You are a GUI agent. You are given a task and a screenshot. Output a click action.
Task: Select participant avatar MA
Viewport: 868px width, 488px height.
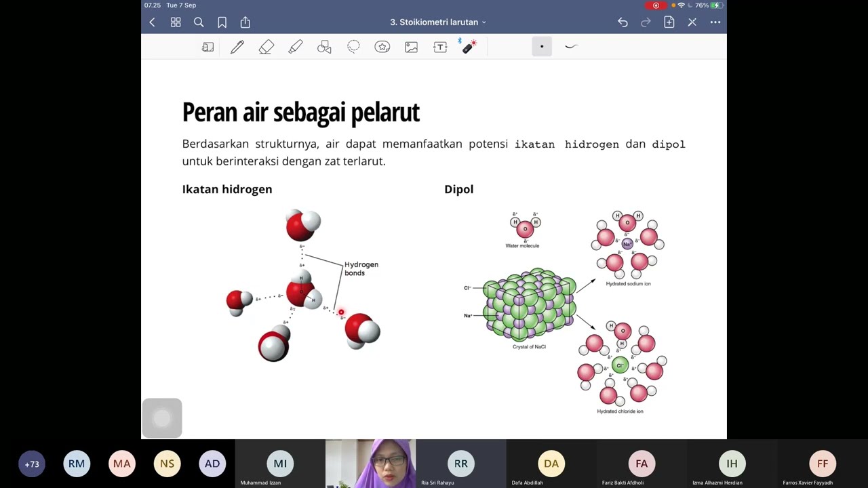[x=122, y=464]
